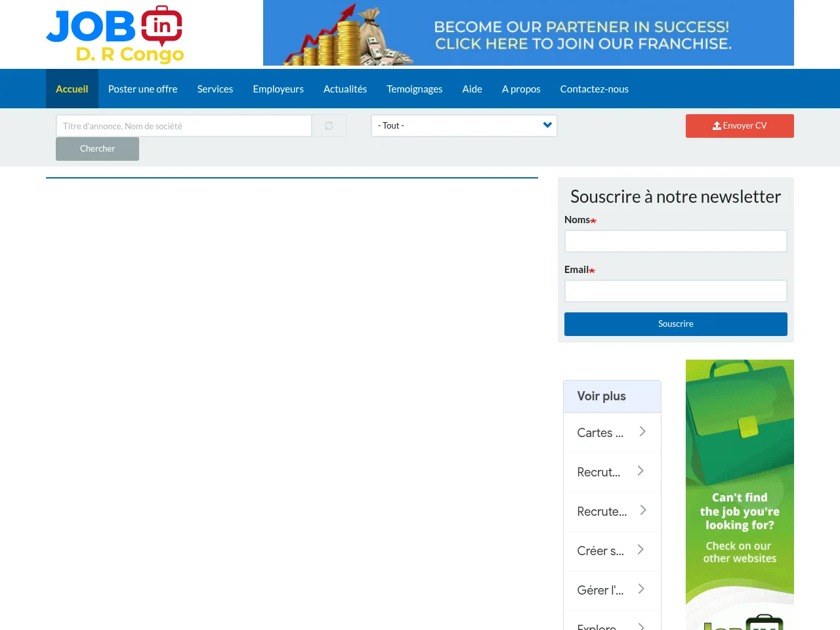840x630 pixels.
Task: Click the franchise partner banner
Action: pyautogui.click(x=528, y=33)
